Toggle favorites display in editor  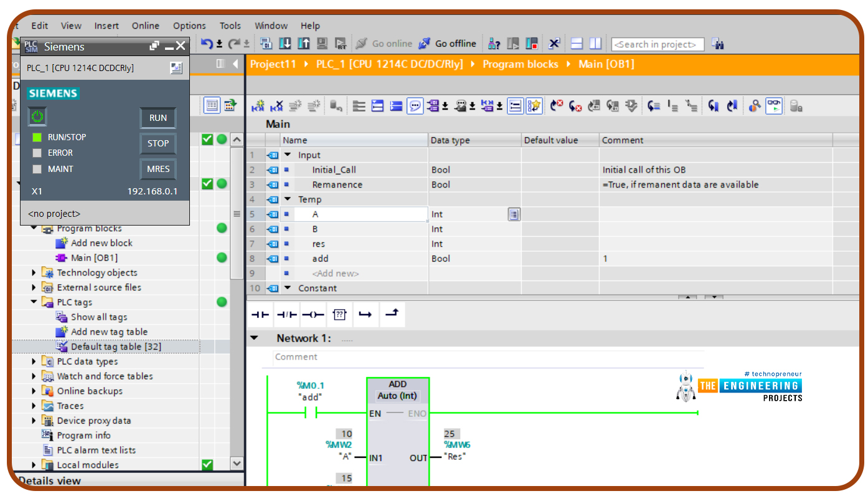pyautogui.click(x=534, y=106)
